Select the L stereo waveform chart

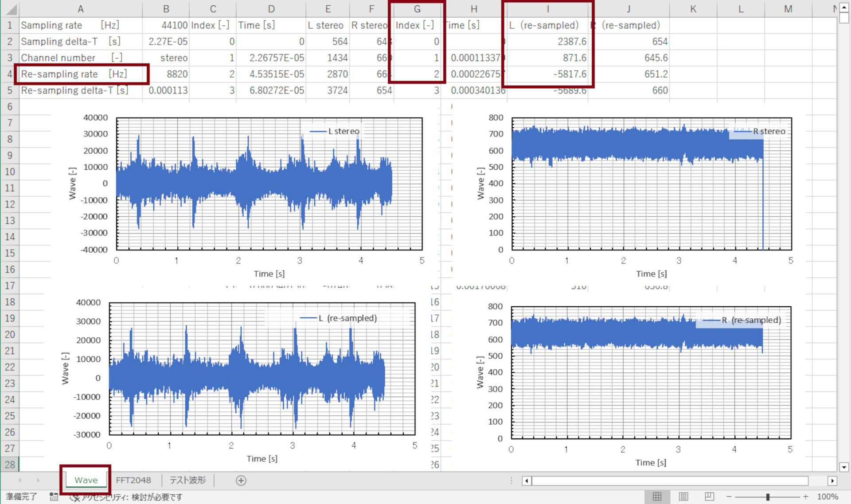pos(245,195)
